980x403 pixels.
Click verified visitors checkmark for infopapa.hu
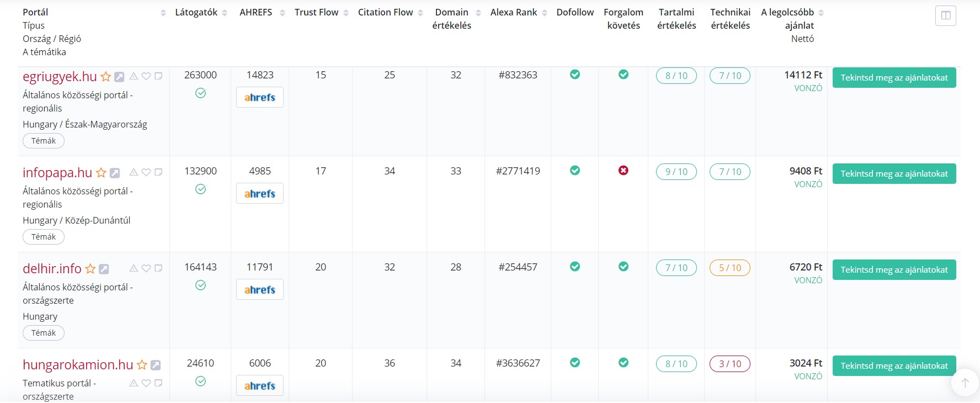[x=201, y=189]
